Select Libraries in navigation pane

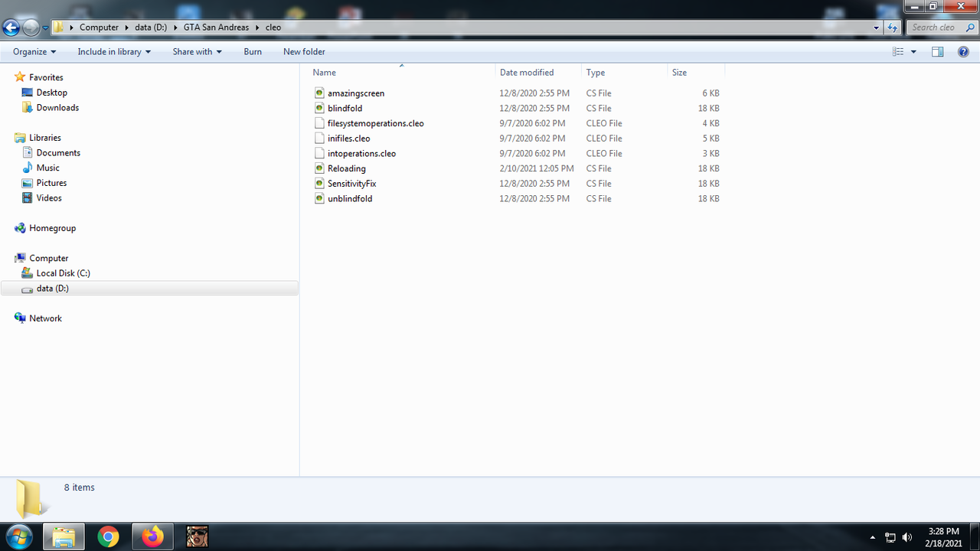pos(44,138)
